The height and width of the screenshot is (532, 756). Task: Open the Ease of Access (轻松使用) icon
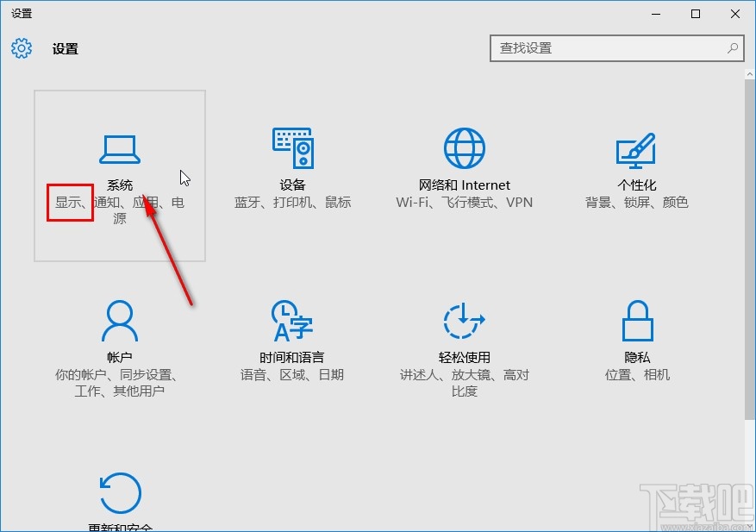point(464,321)
